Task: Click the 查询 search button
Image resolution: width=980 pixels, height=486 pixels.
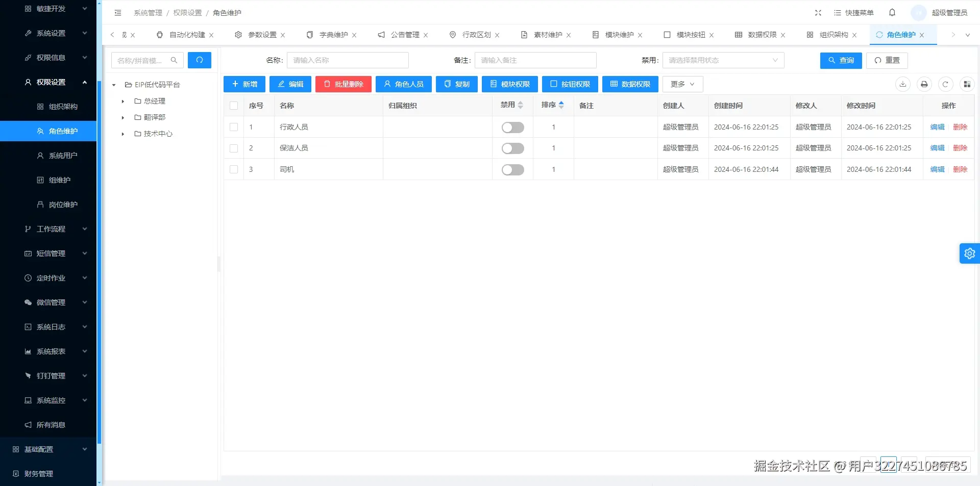Action: (x=841, y=60)
